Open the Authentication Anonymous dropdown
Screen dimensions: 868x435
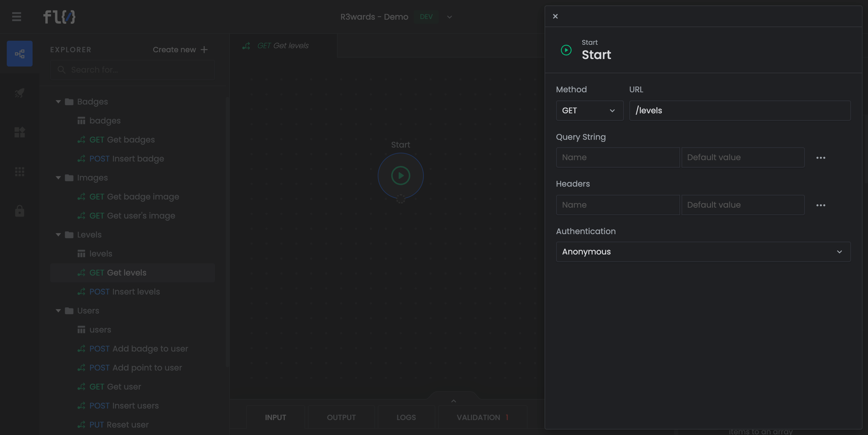[703, 252]
